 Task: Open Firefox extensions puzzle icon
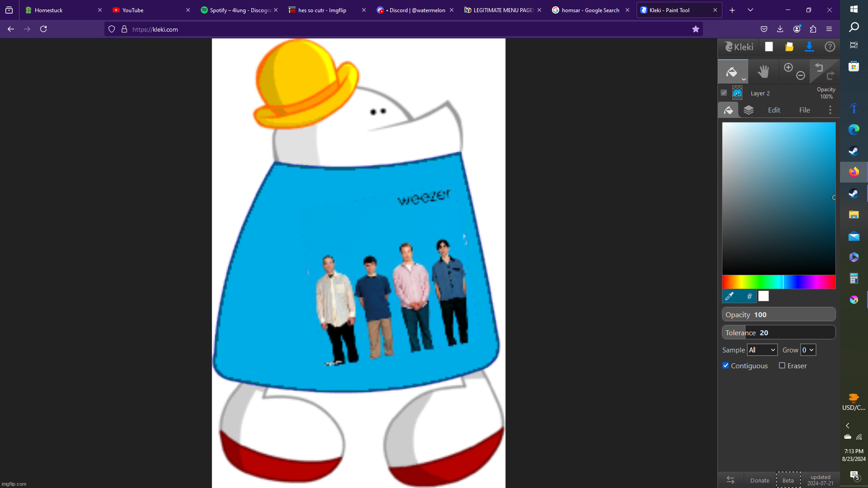[x=813, y=29]
